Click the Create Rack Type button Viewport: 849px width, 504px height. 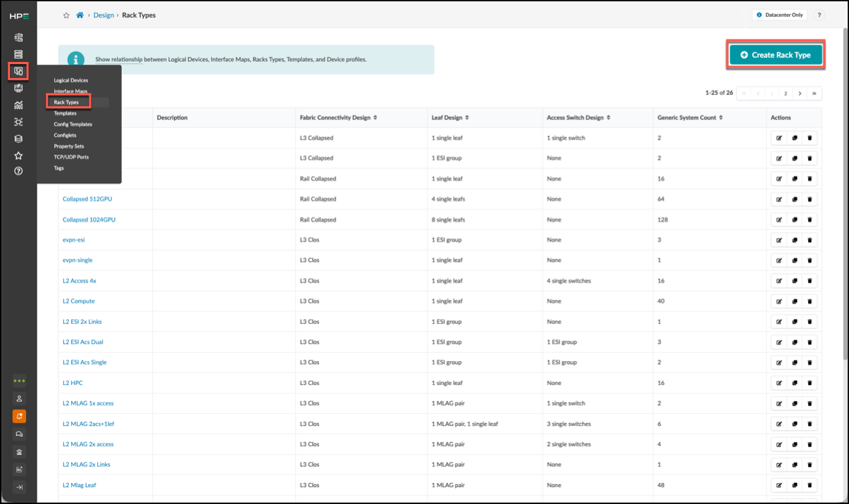(776, 55)
